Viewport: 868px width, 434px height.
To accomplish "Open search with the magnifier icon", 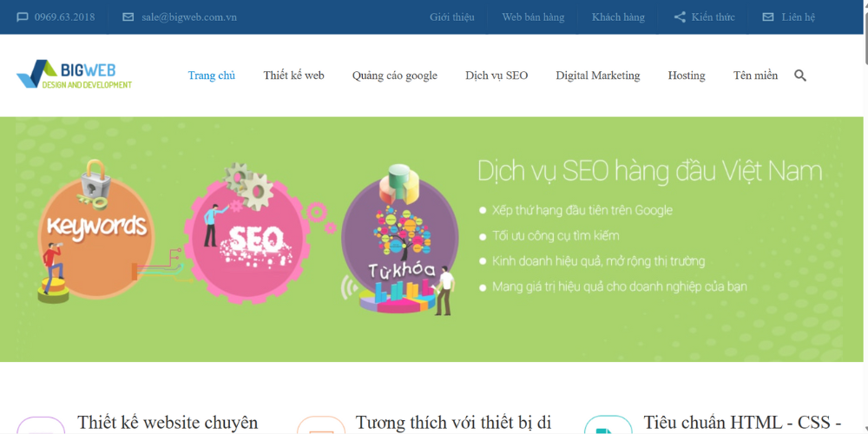I will (x=800, y=76).
